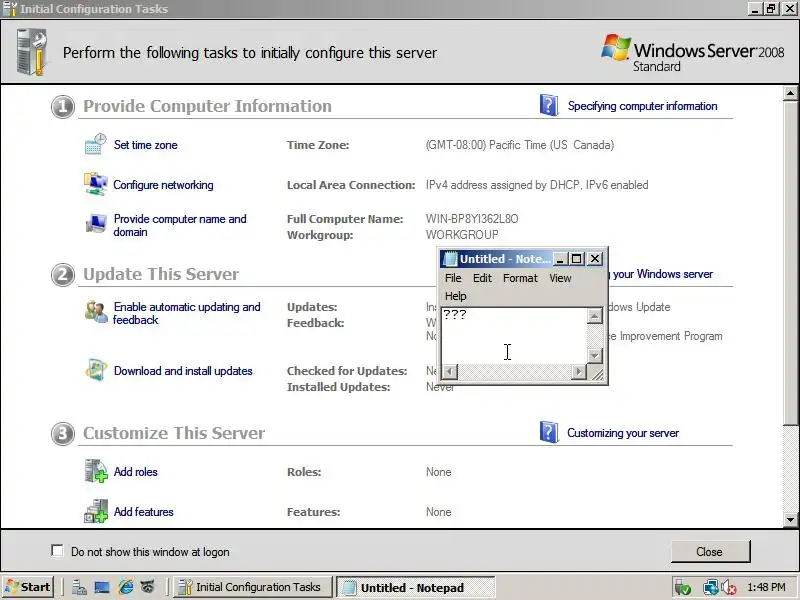
Task: Open Notepad File menu
Action: [453, 278]
